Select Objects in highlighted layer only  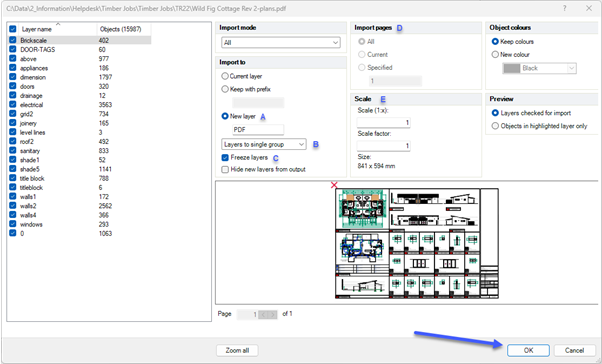[x=495, y=126]
